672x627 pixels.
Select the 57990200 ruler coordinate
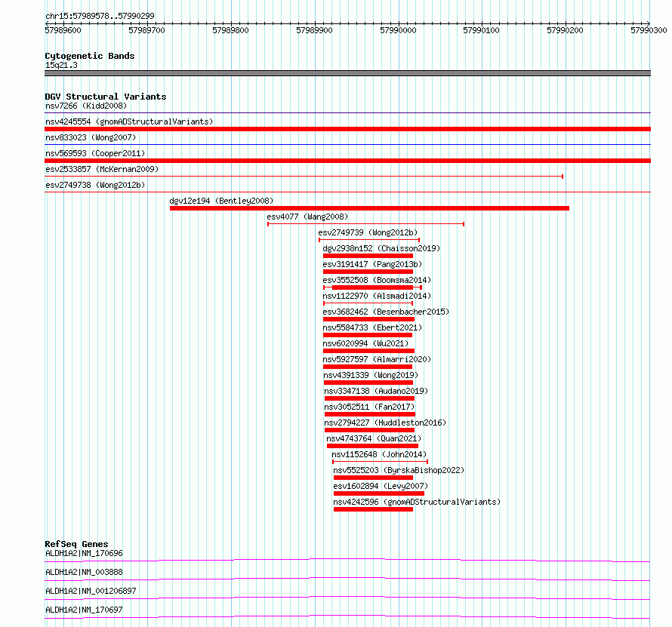(x=565, y=30)
